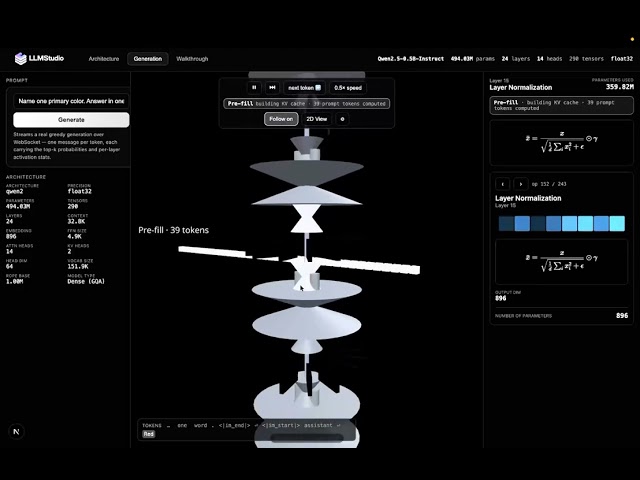The image size is (640, 480).
Task: Skip forward with the fast-forward icon
Action: point(272,87)
